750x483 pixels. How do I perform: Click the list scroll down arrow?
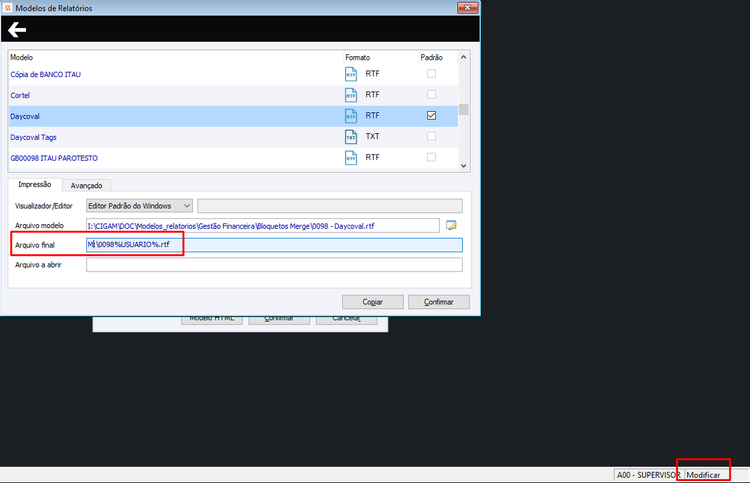(x=463, y=166)
